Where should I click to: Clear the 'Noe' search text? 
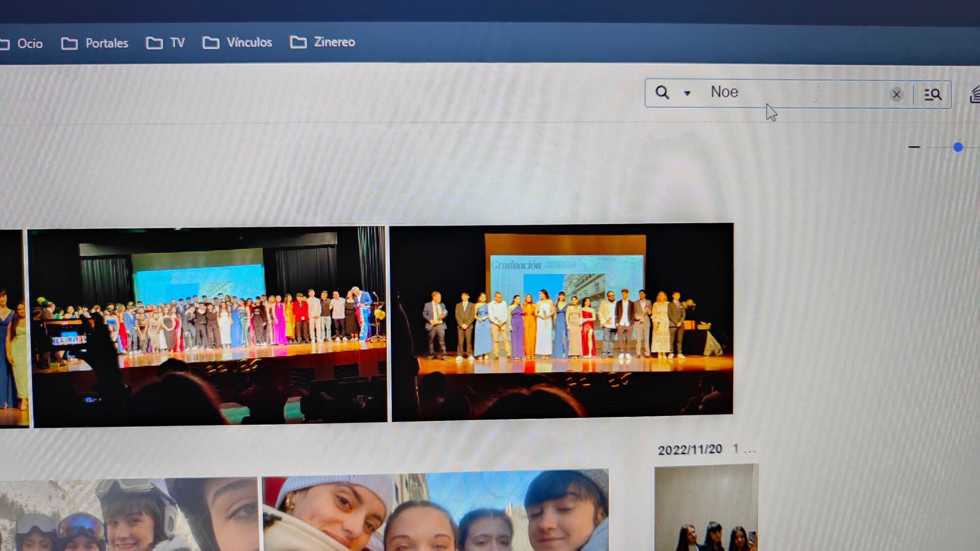pyautogui.click(x=896, y=94)
